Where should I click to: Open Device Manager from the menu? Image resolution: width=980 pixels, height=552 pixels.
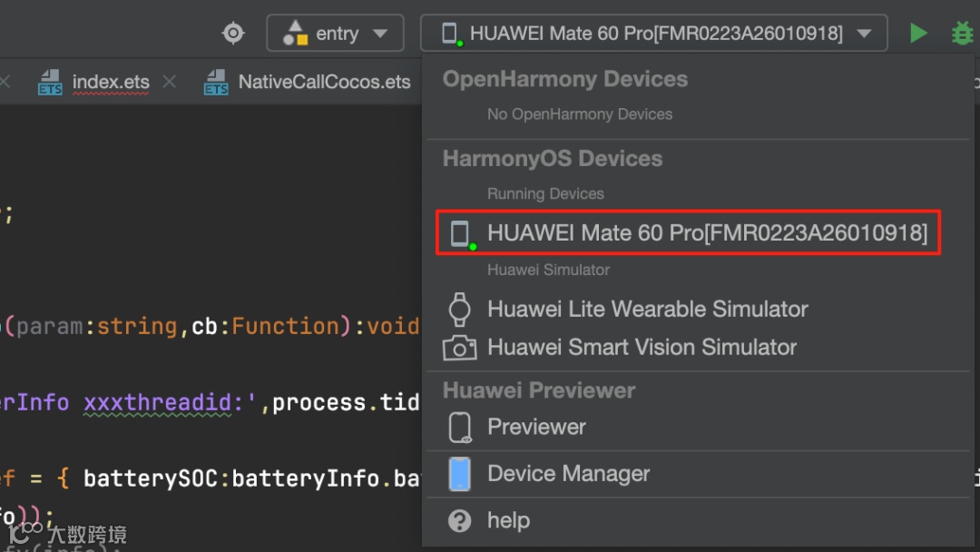click(568, 473)
